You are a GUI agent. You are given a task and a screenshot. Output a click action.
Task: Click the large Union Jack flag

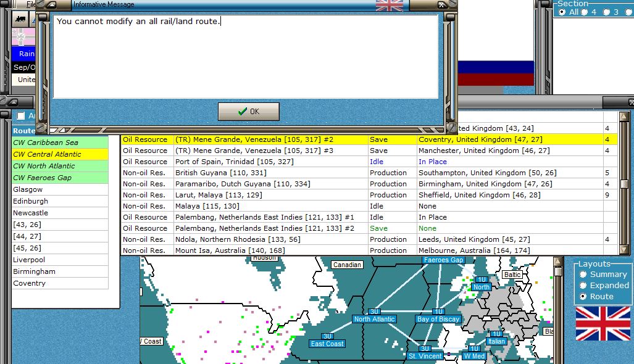tap(603, 323)
